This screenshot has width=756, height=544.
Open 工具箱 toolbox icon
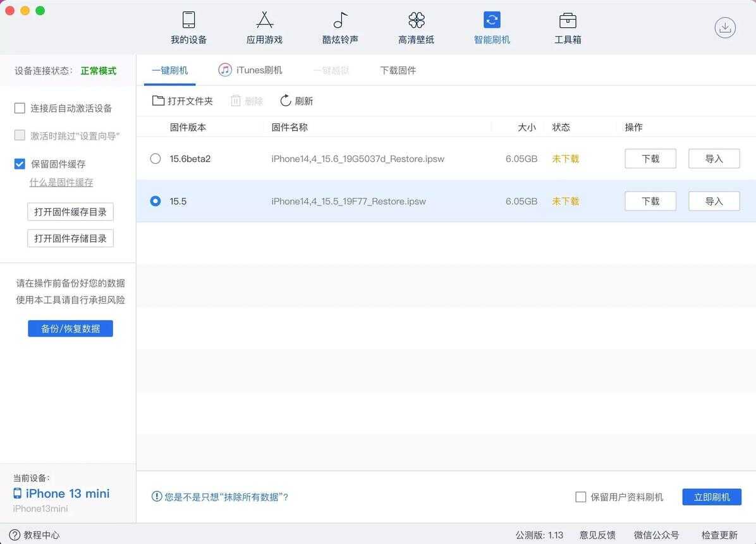(568, 20)
